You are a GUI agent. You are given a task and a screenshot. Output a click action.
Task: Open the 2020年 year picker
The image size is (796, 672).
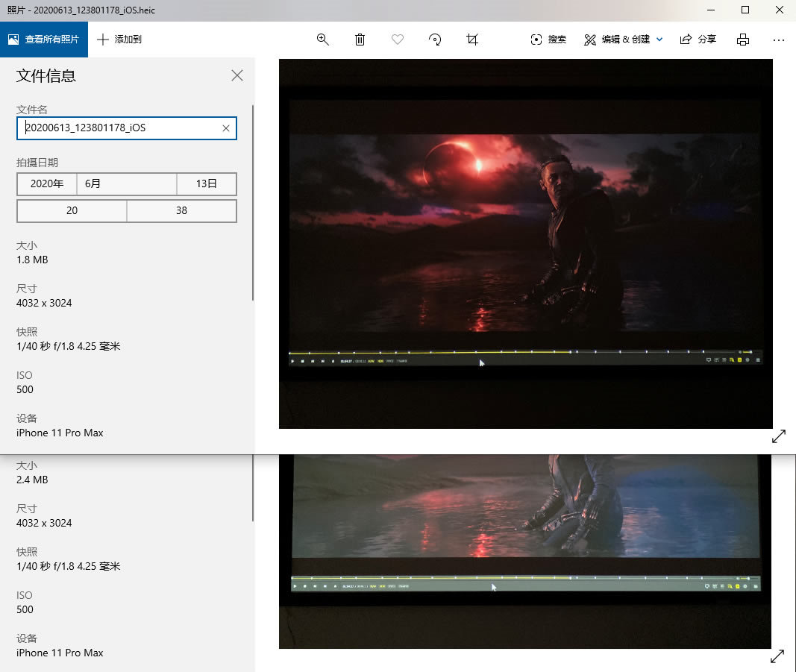click(47, 184)
